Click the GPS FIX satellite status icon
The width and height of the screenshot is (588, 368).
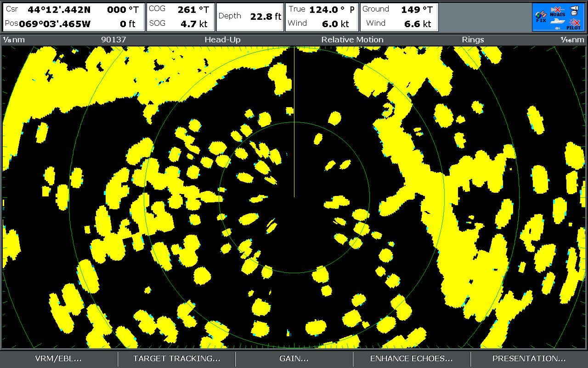tap(541, 16)
